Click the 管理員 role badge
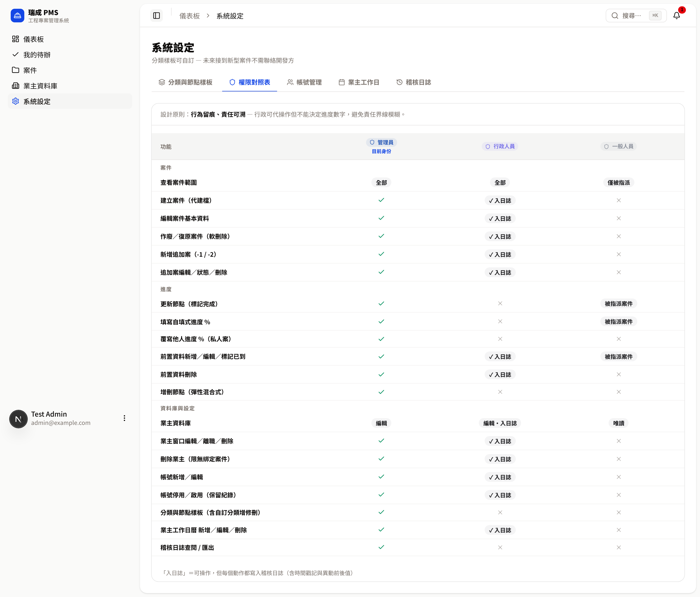 pos(381,142)
